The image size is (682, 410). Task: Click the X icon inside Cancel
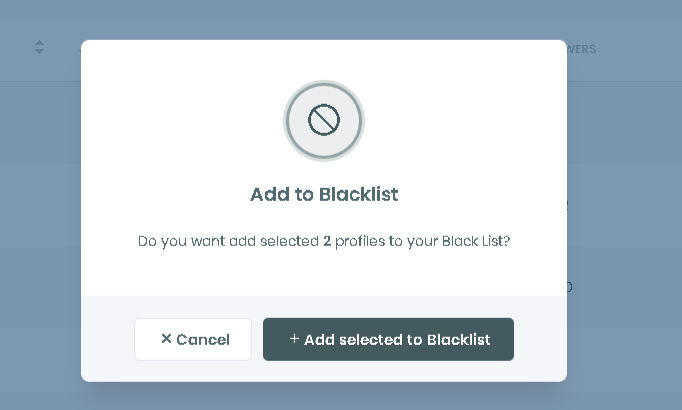click(166, 339)
